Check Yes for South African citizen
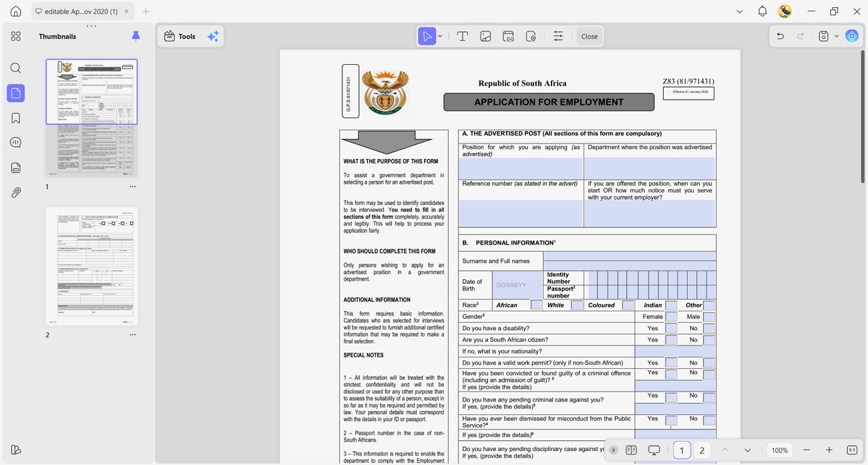The width and height of the screenshot is (868, 465). [671, 340]
